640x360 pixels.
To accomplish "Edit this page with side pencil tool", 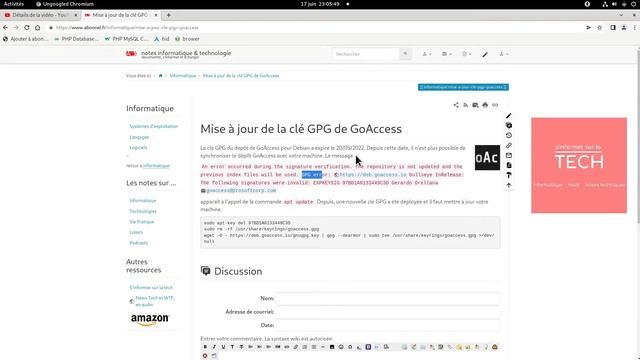I will 509,116.
